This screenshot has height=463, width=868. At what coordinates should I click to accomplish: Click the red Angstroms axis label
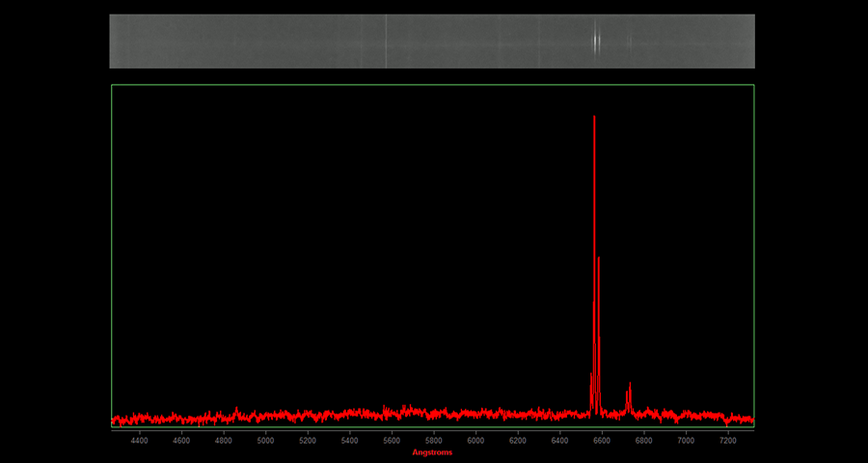(x=432, y=452)
